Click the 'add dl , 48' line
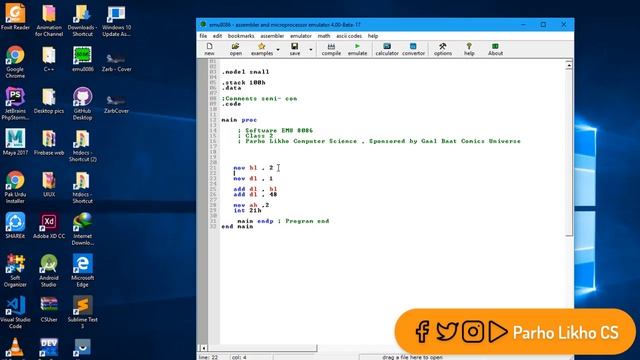Screen dimensions: 640x360 255,195
